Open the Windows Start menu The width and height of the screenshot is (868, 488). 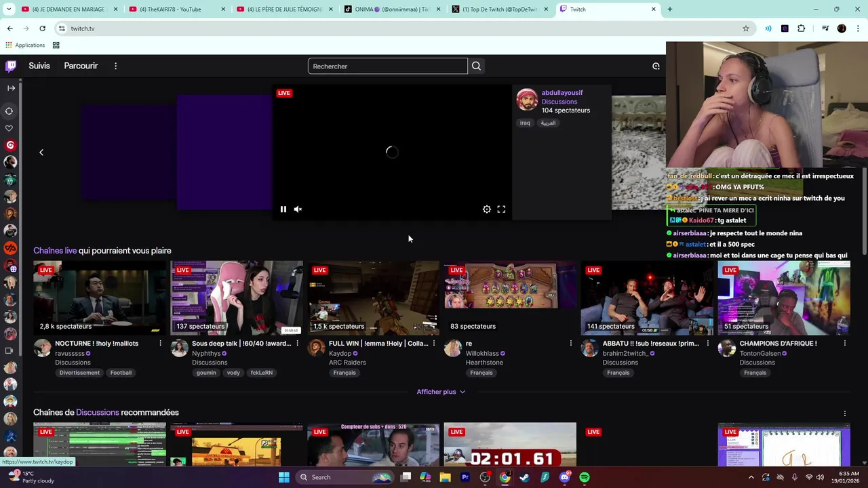coord(284,477)
